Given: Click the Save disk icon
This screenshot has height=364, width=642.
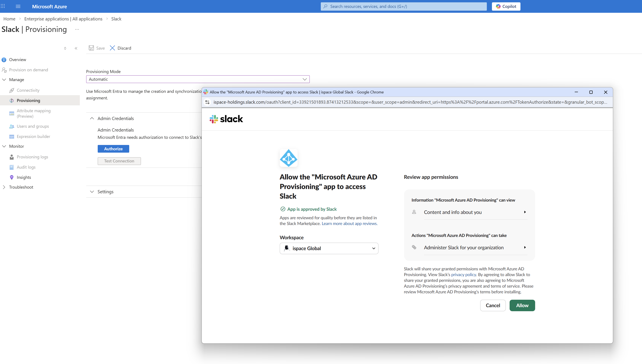Looking at the screenshot, I should click(91, 48).
